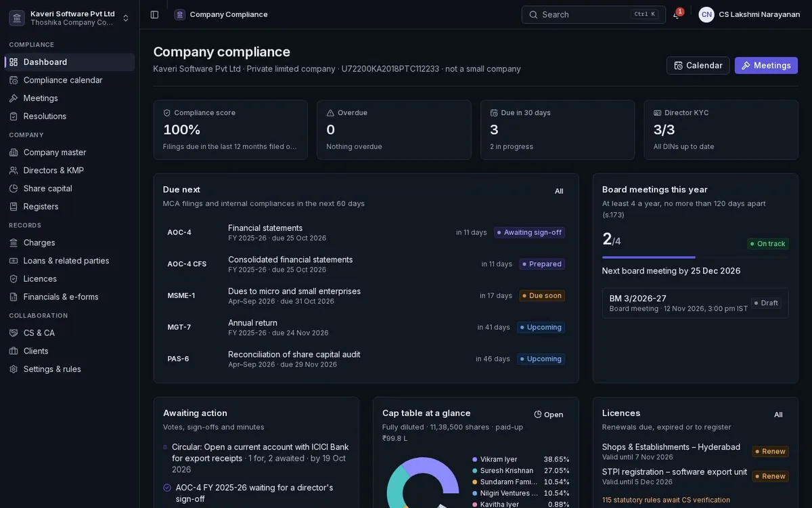Click the Compliance calendar sidebar icon
The image size is (812, 508).
click(x=14, y=80)
